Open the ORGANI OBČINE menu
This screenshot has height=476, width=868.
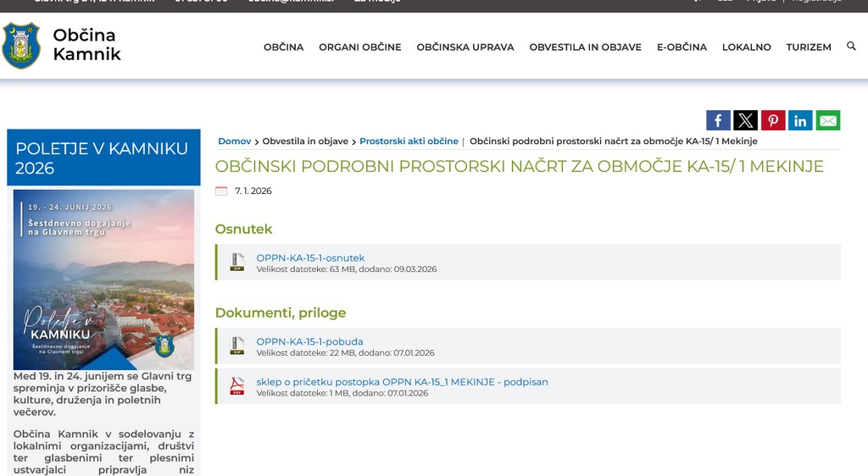pyautogui.click(x=359, y=47)
